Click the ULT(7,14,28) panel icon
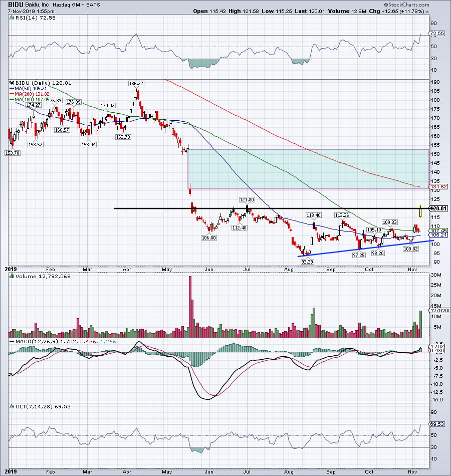 tap(12, 406)
